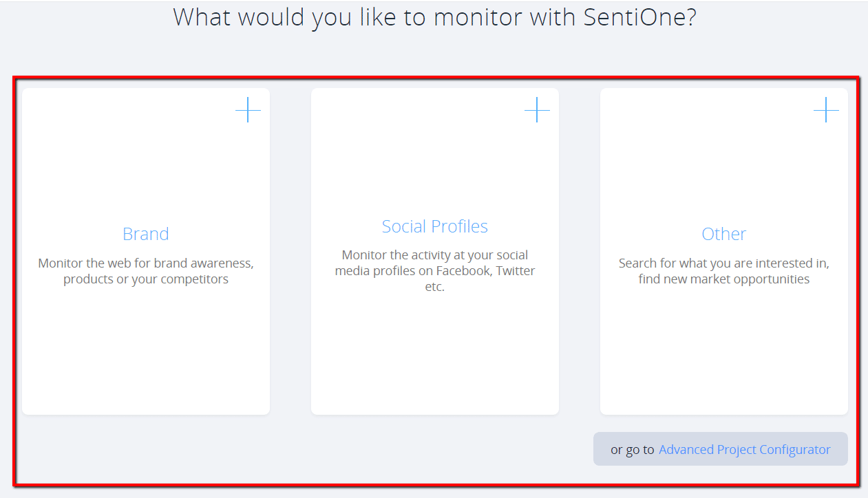Select the Other title
The image size is (868, 498).
[723, 234]
